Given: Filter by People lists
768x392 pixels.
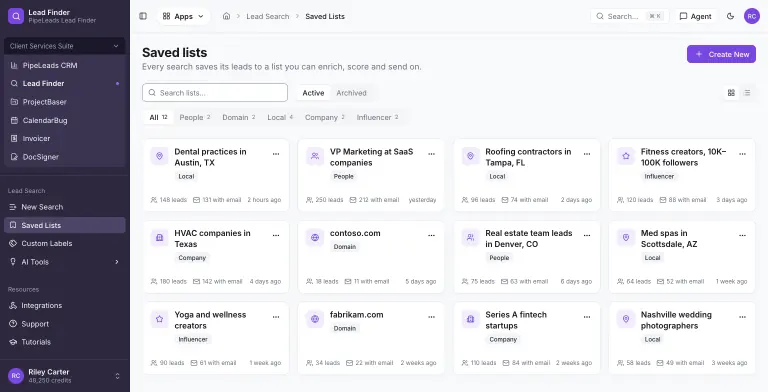Looking at the screenshot, I should point(194,117).
